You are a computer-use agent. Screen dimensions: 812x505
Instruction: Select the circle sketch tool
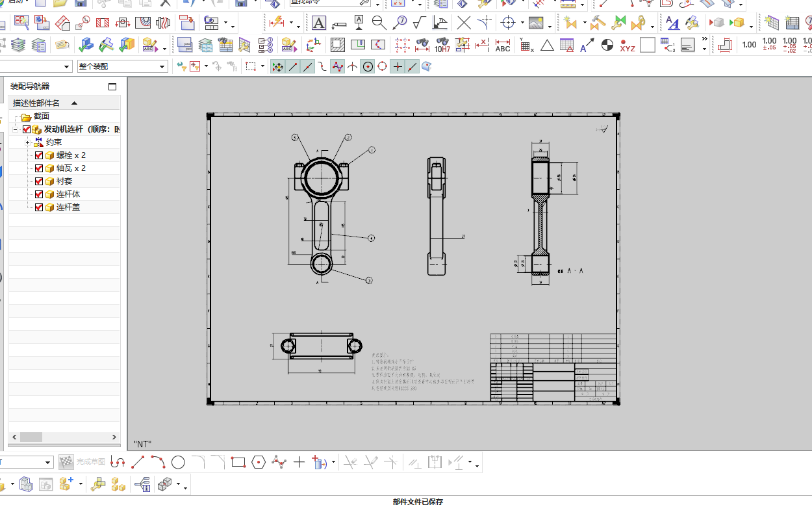178,463
